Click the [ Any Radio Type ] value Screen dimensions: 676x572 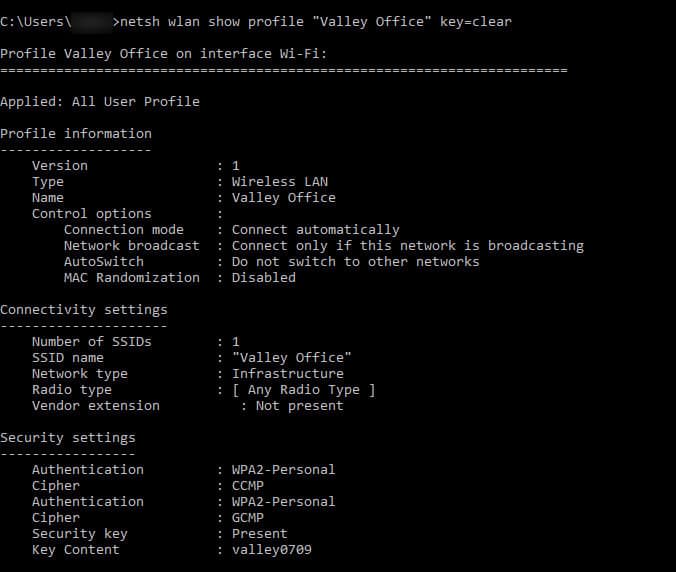[304, 390]
